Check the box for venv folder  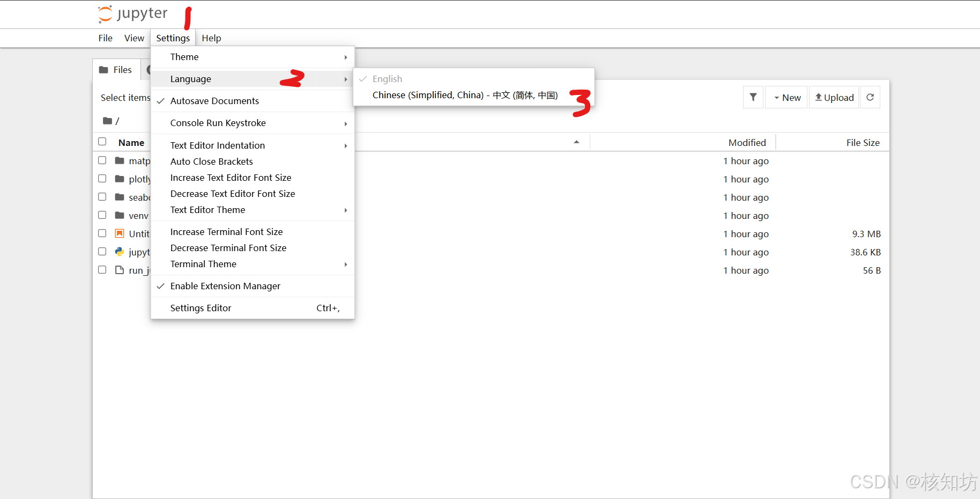click(x=102, y=215)
